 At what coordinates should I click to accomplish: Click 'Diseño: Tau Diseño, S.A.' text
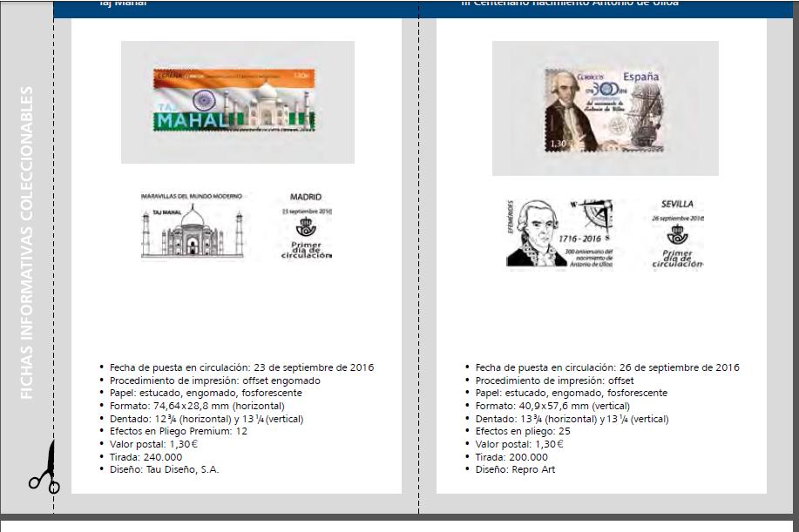pyautogui.click(x=164, y=469)
